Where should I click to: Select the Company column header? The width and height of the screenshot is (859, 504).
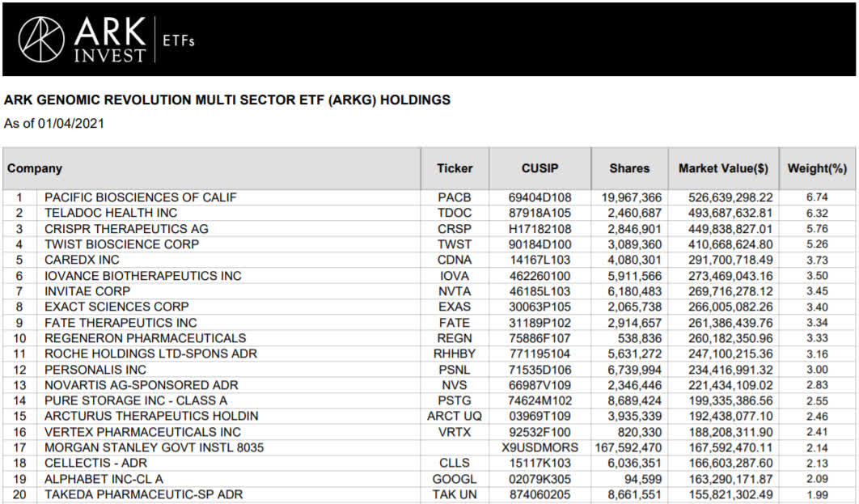click(35, 169)
